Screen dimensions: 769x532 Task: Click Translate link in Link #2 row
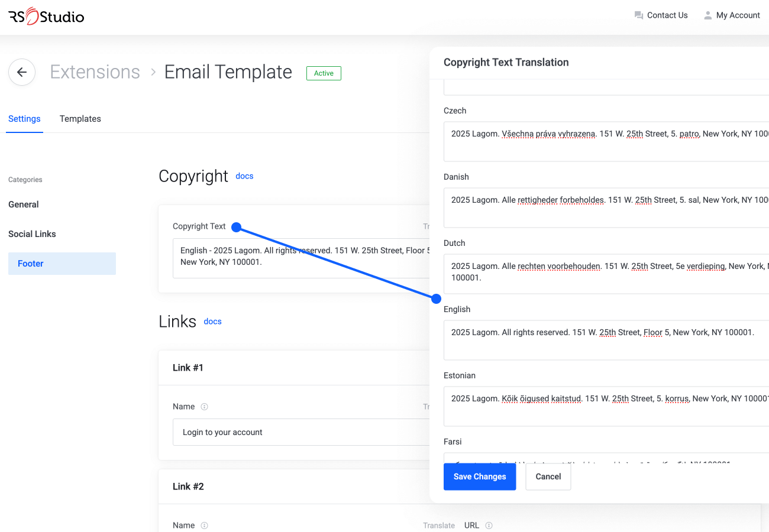point(439,525)
